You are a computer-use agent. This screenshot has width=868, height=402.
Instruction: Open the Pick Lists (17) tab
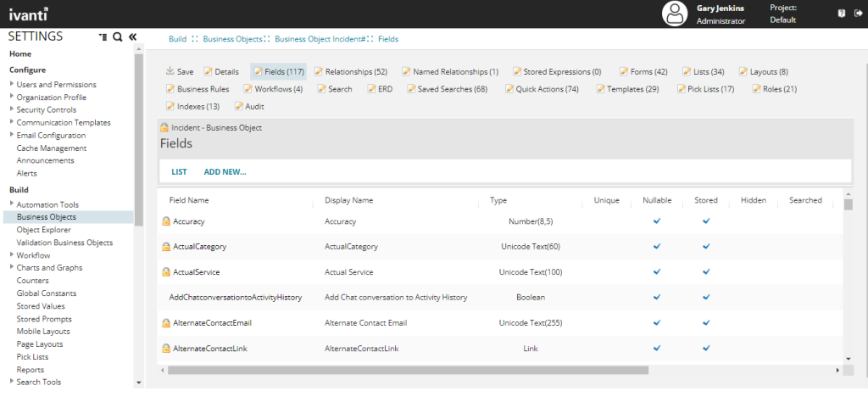(706, 88)
